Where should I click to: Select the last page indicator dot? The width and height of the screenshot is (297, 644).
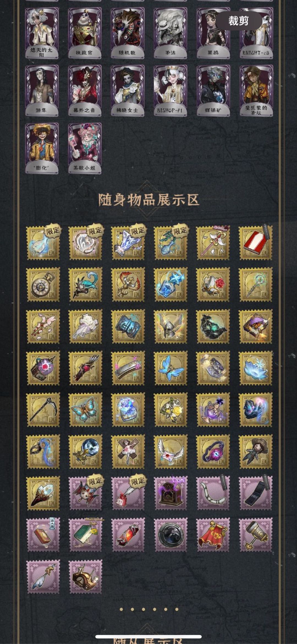pos(177,609)
